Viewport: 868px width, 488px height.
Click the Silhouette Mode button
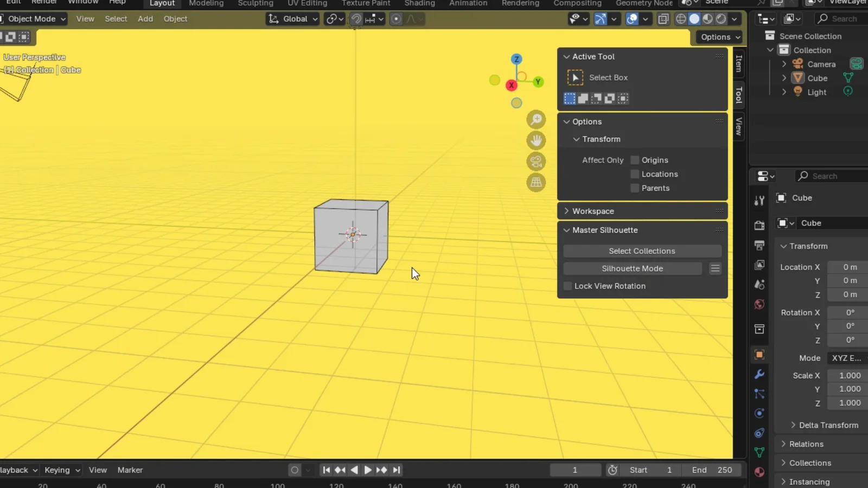click(632, 268)
